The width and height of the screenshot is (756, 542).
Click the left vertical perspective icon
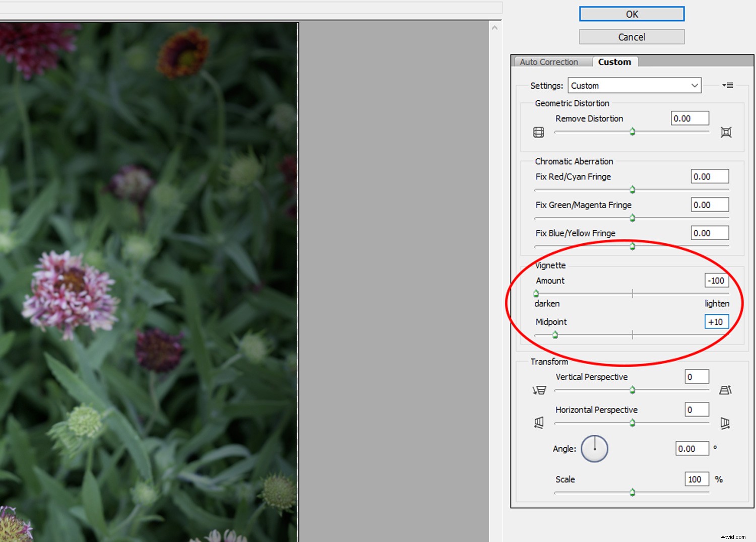(x=539, y=390)
